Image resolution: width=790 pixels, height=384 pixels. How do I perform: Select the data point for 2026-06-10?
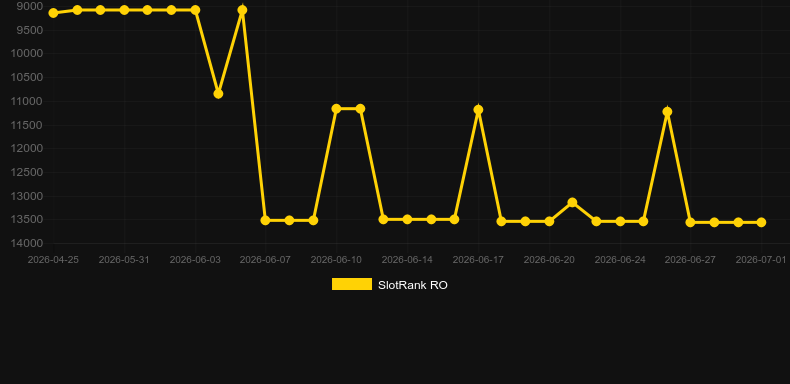tap(337, 108)
